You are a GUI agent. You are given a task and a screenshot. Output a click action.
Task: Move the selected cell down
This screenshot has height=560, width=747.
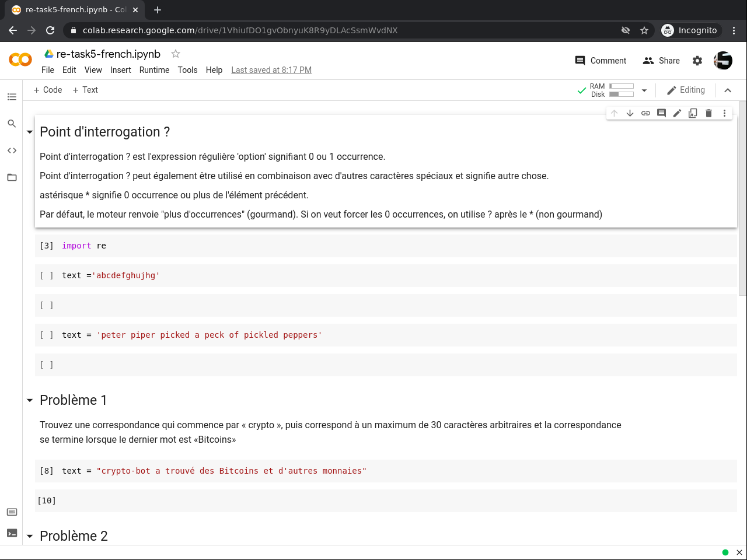(630, 113)
